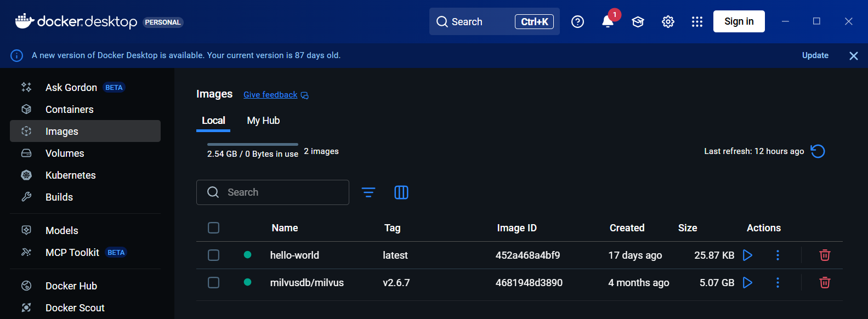This screenshot has width=868, height=319.
Task: Click the Ctrl+K shortcut badge
Action: pos(534,22)
